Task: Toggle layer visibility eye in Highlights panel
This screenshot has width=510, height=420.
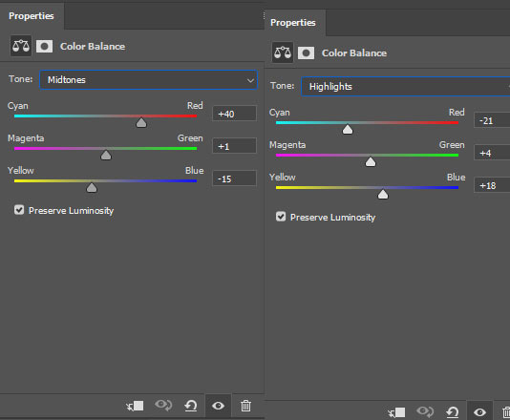Action: click(479, 412)
